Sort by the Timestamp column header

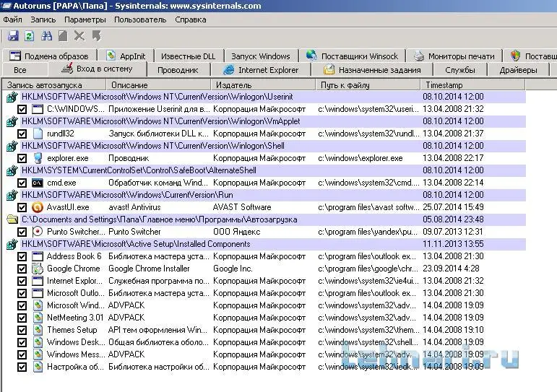pyautogui.click(x=444, y=85)
